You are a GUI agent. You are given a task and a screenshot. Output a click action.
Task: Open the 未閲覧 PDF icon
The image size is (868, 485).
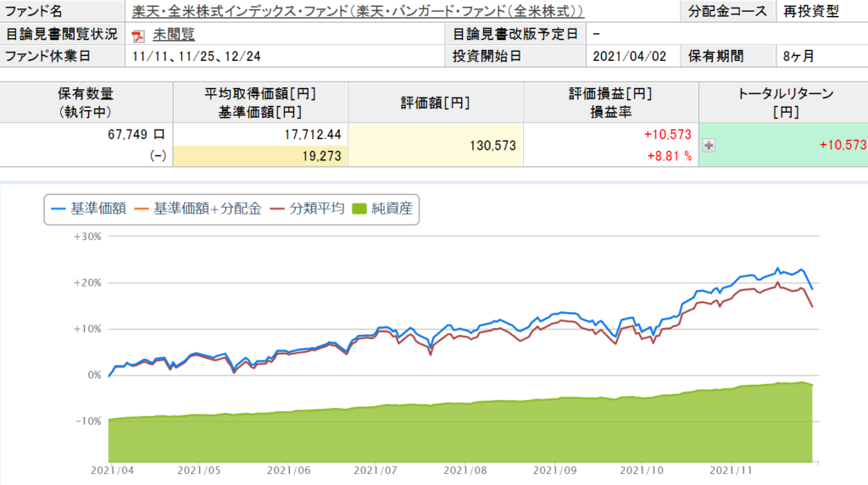138,36
